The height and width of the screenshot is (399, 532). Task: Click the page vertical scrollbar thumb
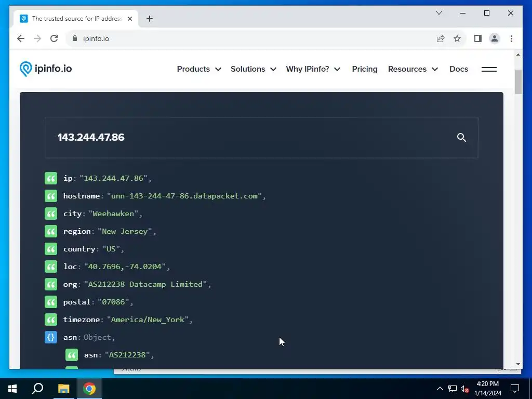(518, 82)
